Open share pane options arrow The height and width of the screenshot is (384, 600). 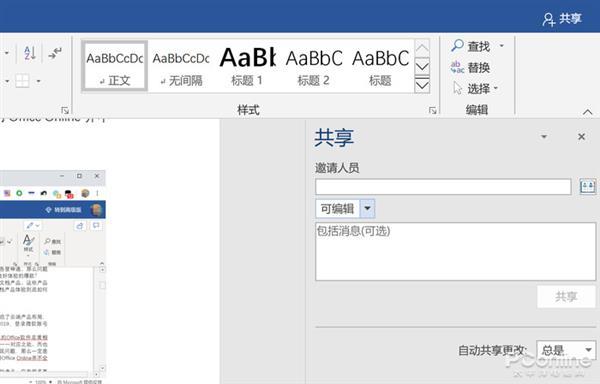[544, 137]
